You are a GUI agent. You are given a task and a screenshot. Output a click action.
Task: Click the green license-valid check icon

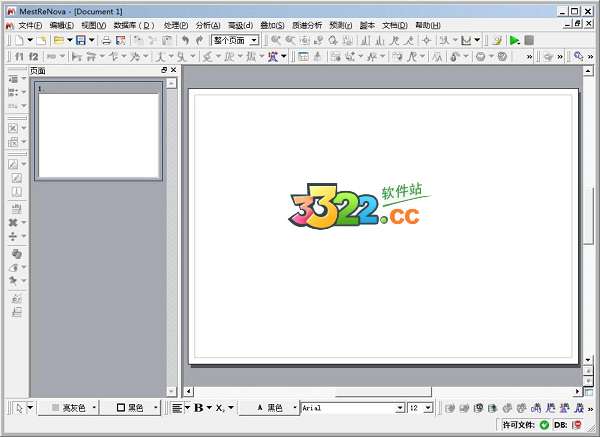544,425
